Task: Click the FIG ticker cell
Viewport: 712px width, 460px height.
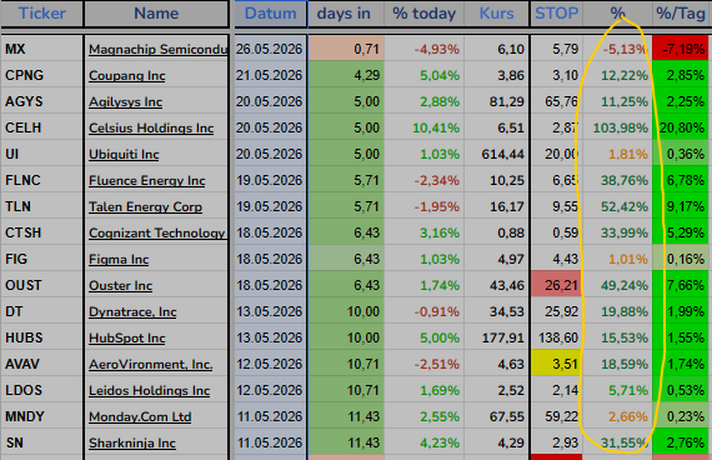Action: (x=42, y=259)
